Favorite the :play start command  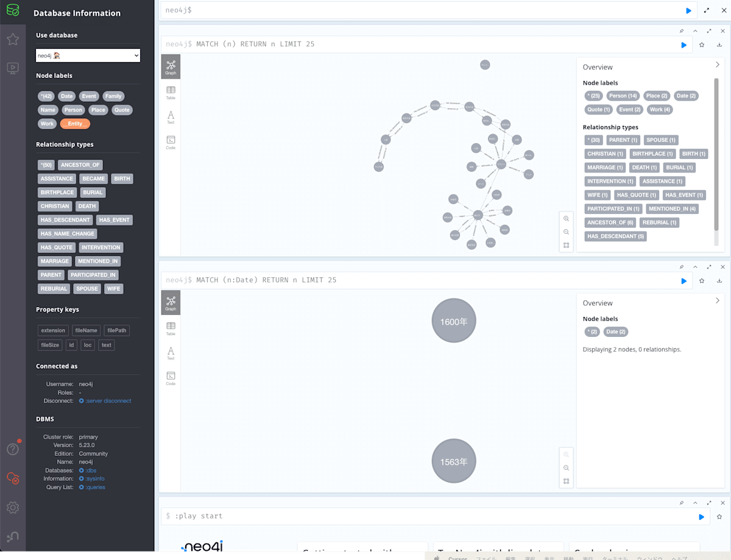[719, 516]
